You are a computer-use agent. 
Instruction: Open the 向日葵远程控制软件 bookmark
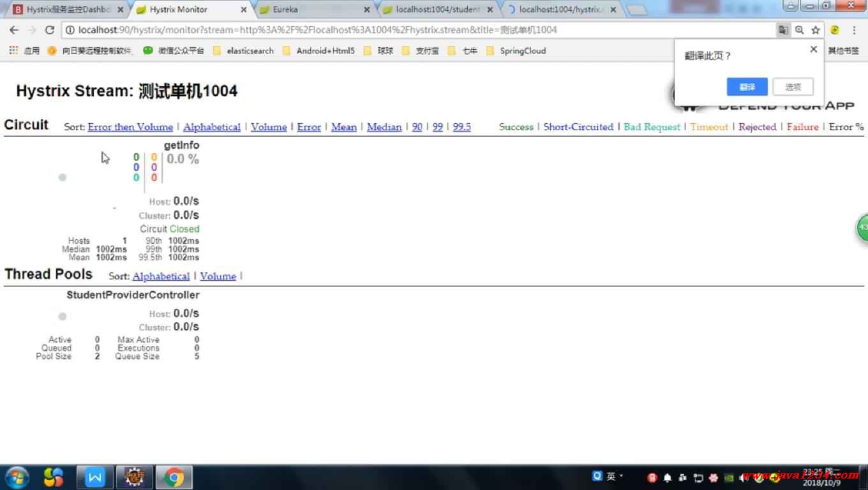click(90, 50)
